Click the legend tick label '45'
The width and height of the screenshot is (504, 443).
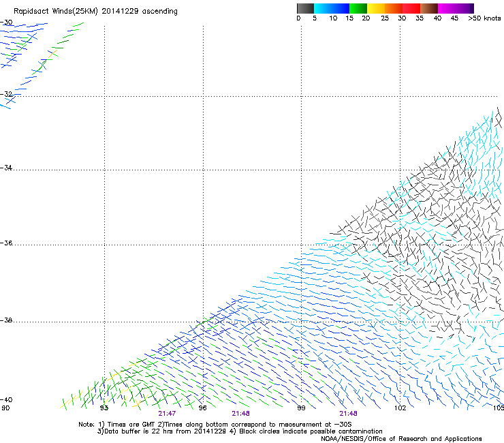pyautogui.click(x=454, y=18)
